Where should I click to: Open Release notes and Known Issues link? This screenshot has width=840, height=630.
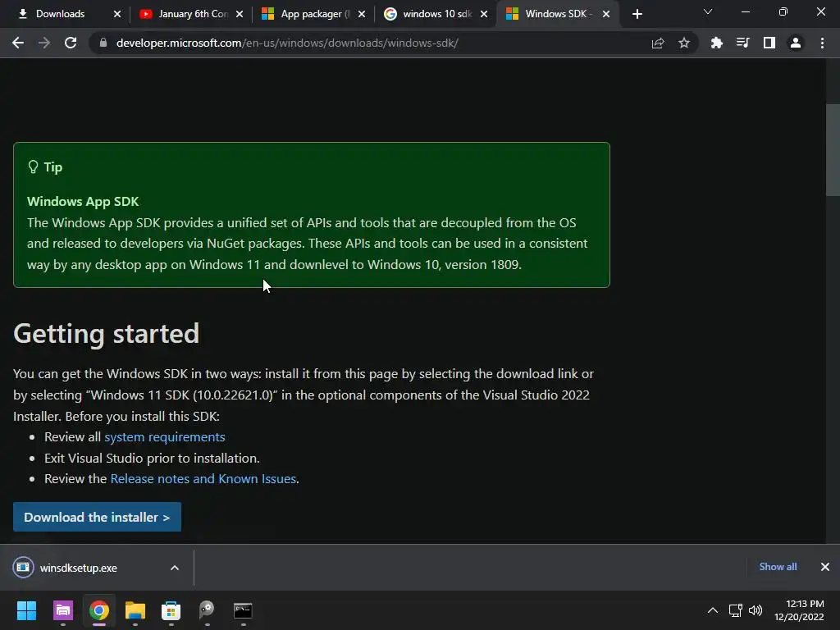coord(203,478)
